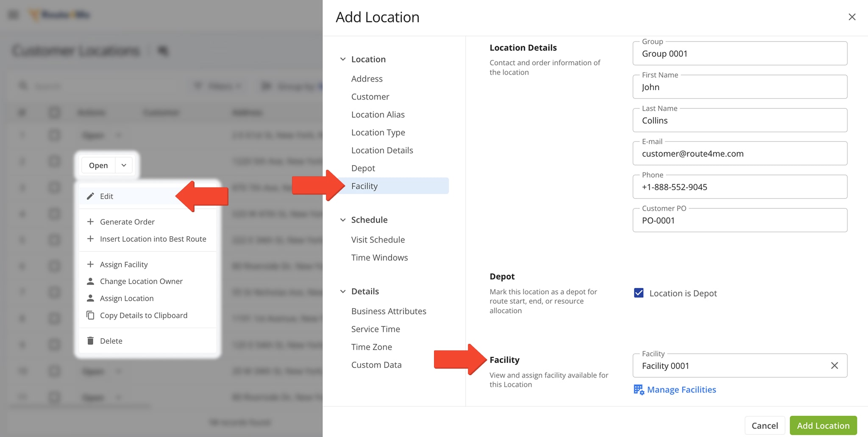The width and height of the screenshot is (868, 437).
Task: Click the Customer PO field
Action: click(740, 220)
